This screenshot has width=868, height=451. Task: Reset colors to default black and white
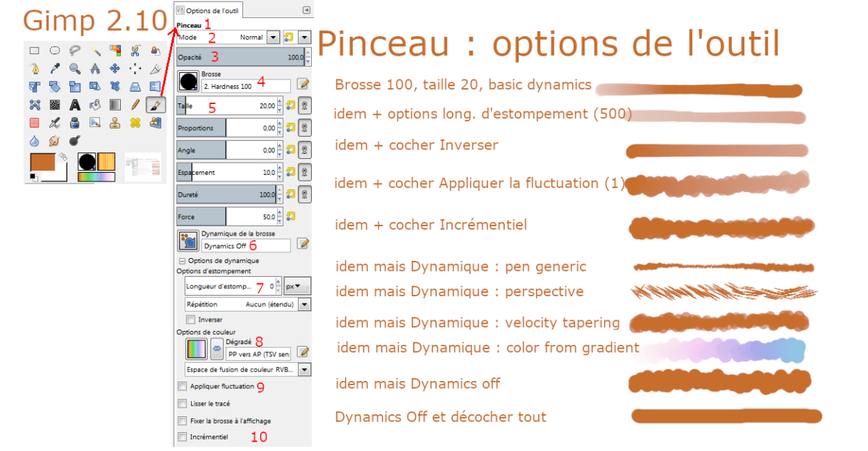coord(33,178)
